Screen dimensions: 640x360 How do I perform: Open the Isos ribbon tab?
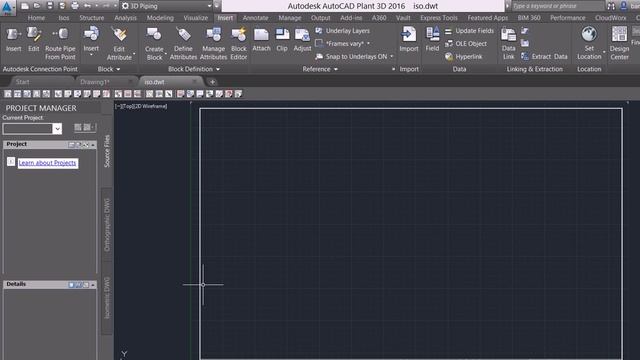64,18
